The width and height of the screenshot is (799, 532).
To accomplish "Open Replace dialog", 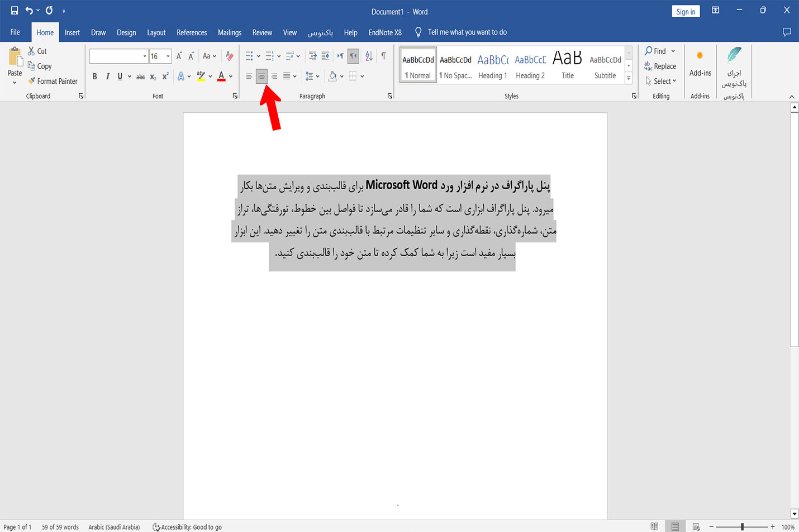I will (x=660, y=66).
